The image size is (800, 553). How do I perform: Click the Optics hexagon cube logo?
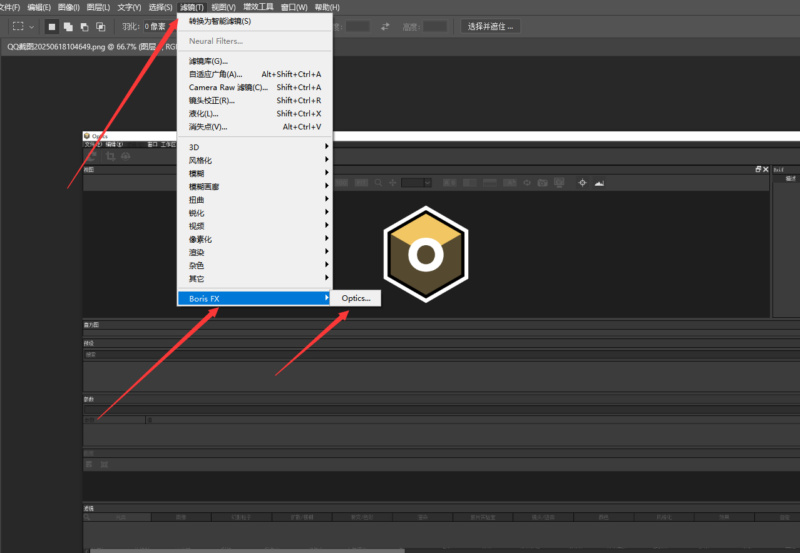coord(425,254)
